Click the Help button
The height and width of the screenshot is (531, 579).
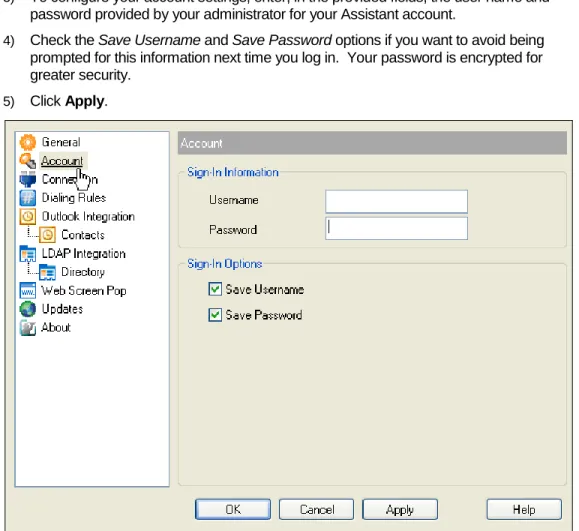(524, 510)
